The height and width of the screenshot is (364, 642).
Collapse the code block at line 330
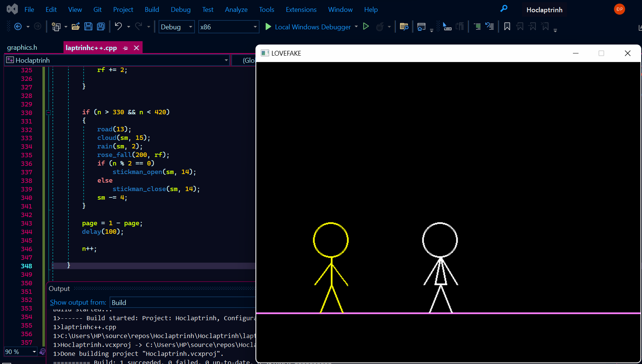(48, 112)
